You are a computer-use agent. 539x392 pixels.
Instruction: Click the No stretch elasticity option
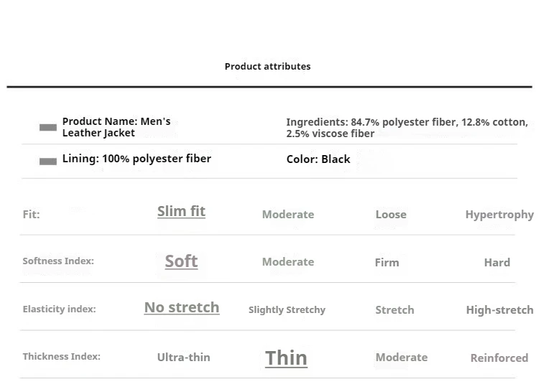coord(181,307)
